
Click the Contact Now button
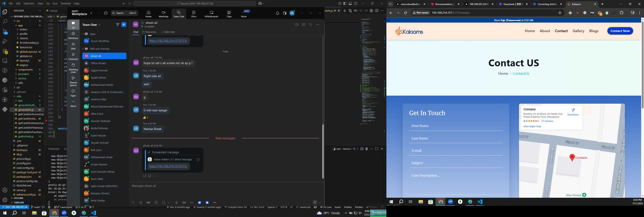(x=620, y=31)
